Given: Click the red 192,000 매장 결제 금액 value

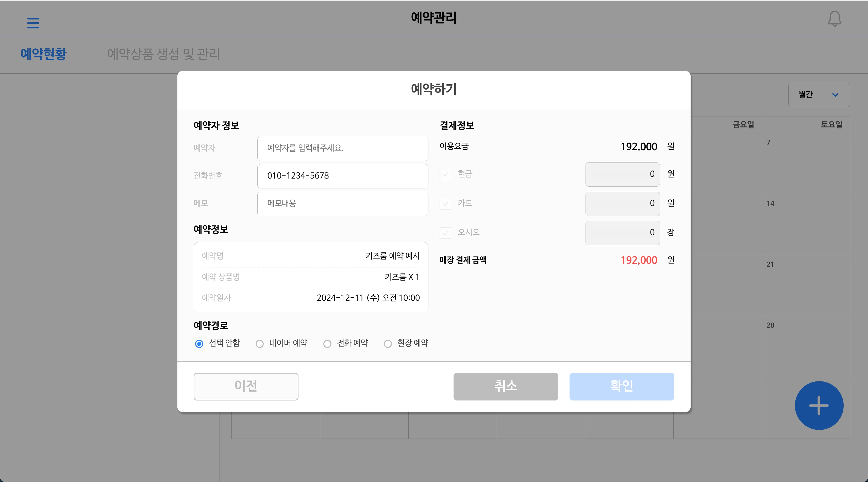Looking at the screenshot, I should click(x=639, y=260).
